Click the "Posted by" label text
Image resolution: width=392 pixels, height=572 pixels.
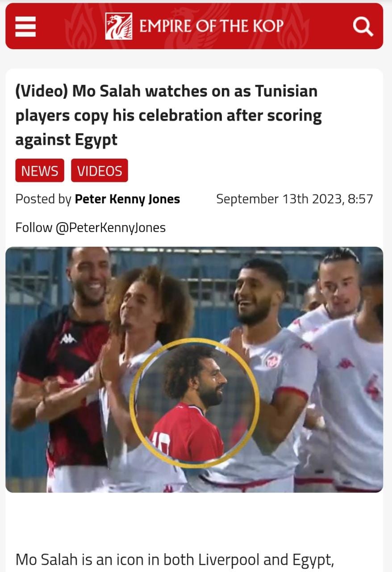click(x=43, y=199)
